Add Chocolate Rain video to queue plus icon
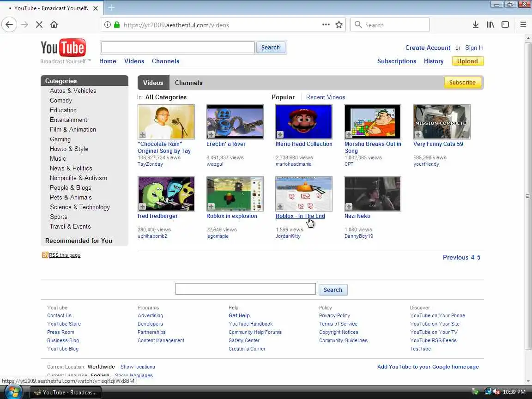532x399 pixels. coord(143,135)
